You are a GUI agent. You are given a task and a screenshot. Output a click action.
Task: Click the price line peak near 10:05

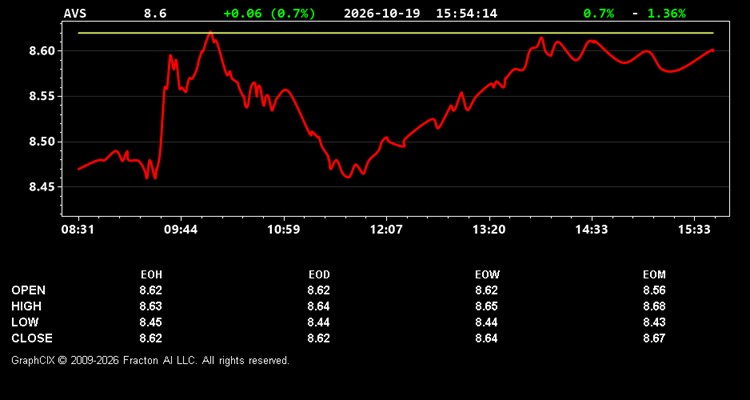coord(210,33)
